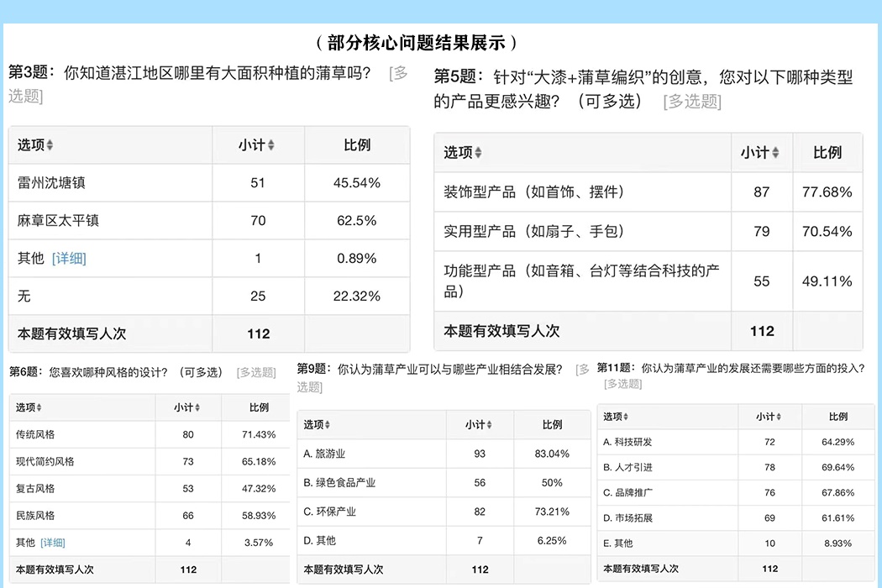Image resolution: width=882 pixels, height=588 pixels.
Task: Sort Question 6 table by 选项 arrows
Action: (39, 407)
